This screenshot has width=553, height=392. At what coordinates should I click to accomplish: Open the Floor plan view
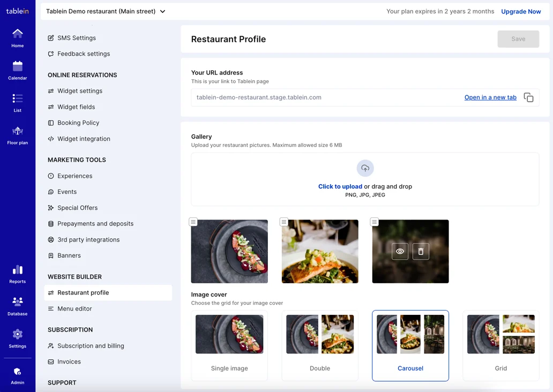[x=17, y=135]
